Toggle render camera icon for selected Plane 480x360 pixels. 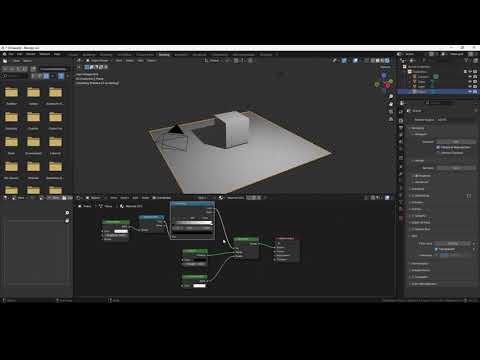(x=475, y=91)
